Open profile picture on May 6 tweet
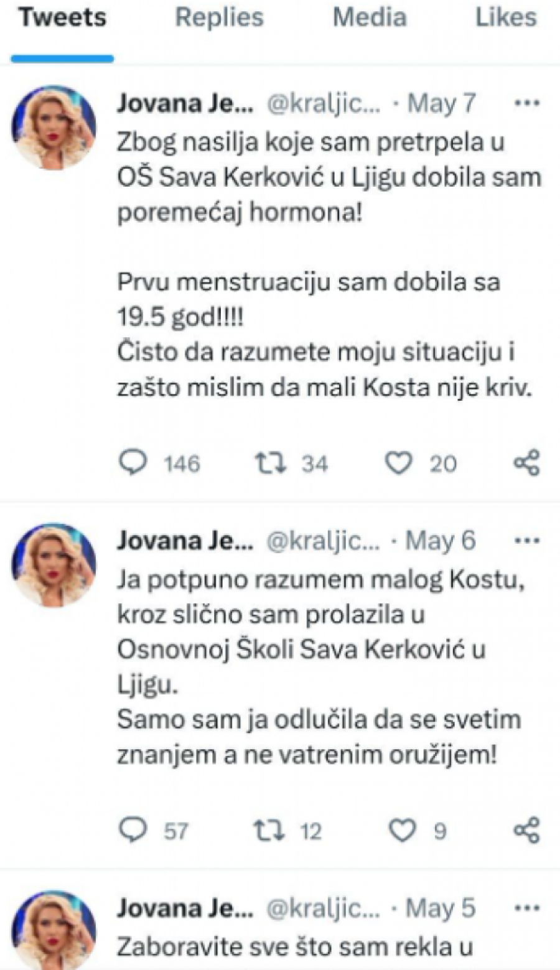Screen dimensions: 560x970 click(x=54, y=565)
